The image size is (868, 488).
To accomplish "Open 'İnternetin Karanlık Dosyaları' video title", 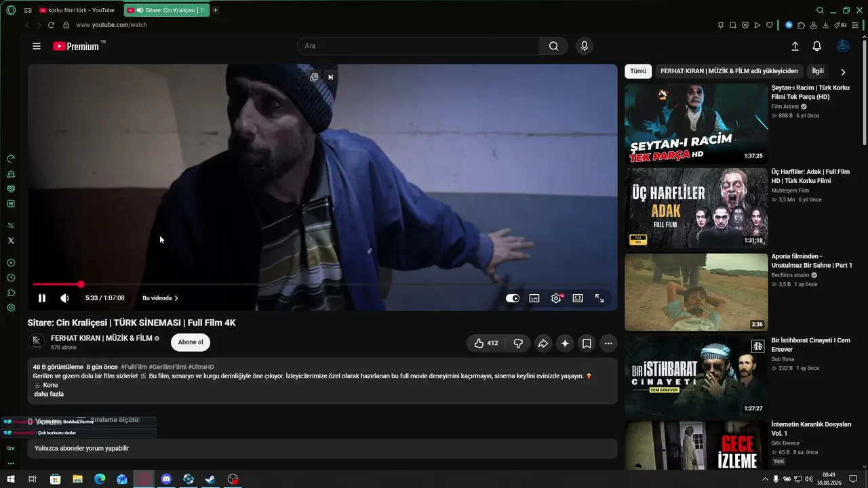I will (811, 428).
